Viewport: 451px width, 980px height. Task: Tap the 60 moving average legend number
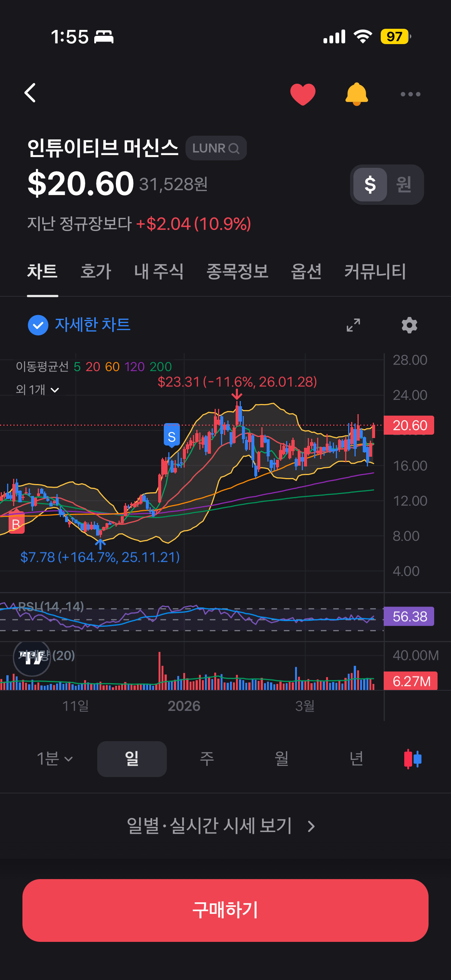click(112, 366)
